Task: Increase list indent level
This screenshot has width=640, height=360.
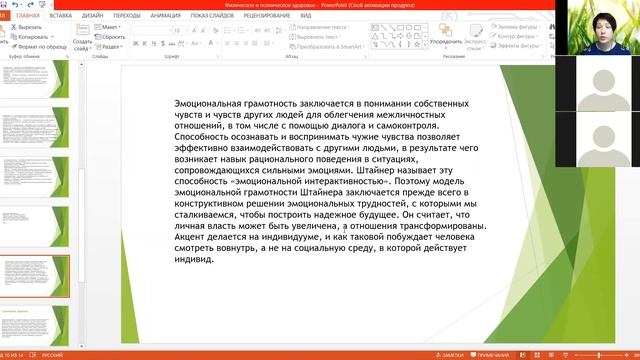Action: (x=267, y=31)
